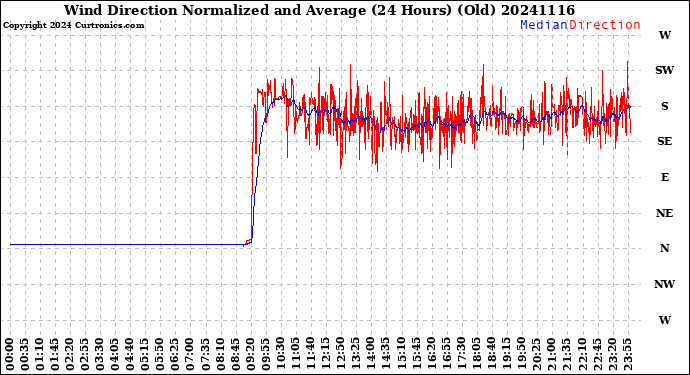
Task: Click the 03:30 time axis label
Action: coord(100,354)
